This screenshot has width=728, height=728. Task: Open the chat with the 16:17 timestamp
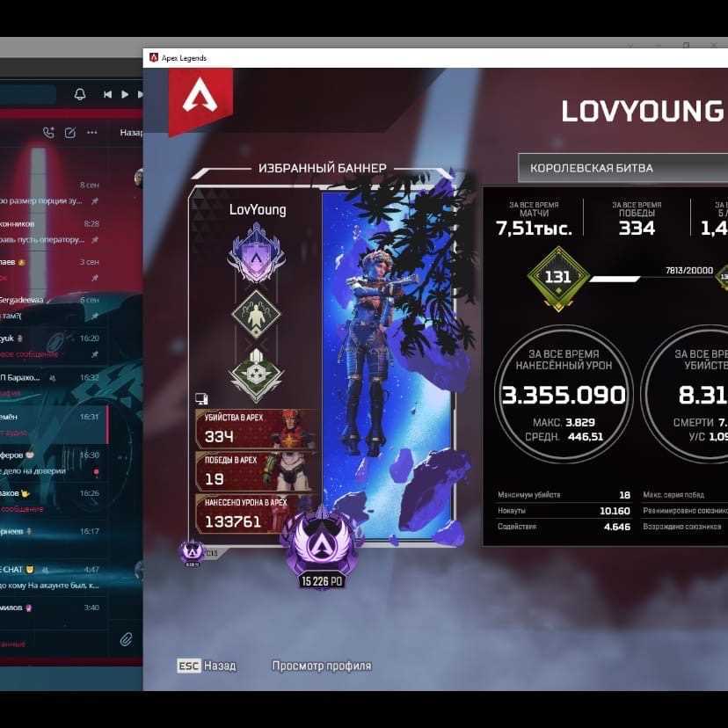(x=54, y=539)
